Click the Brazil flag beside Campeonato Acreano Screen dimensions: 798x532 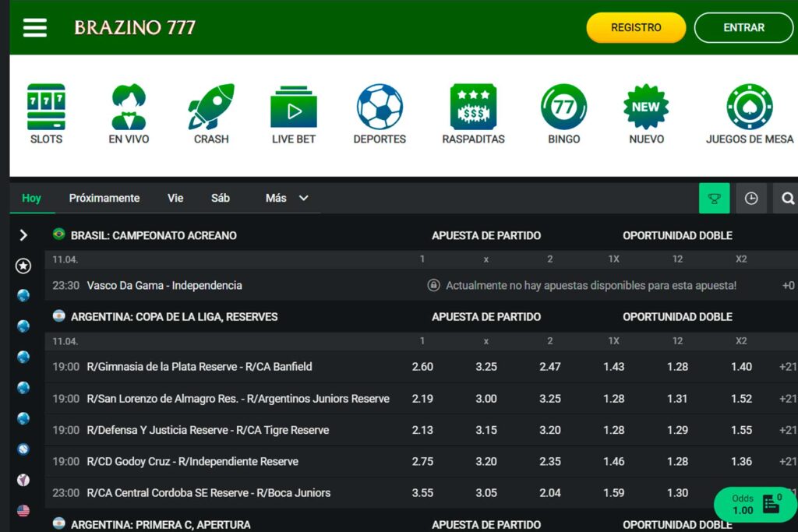tap(59, 234)
